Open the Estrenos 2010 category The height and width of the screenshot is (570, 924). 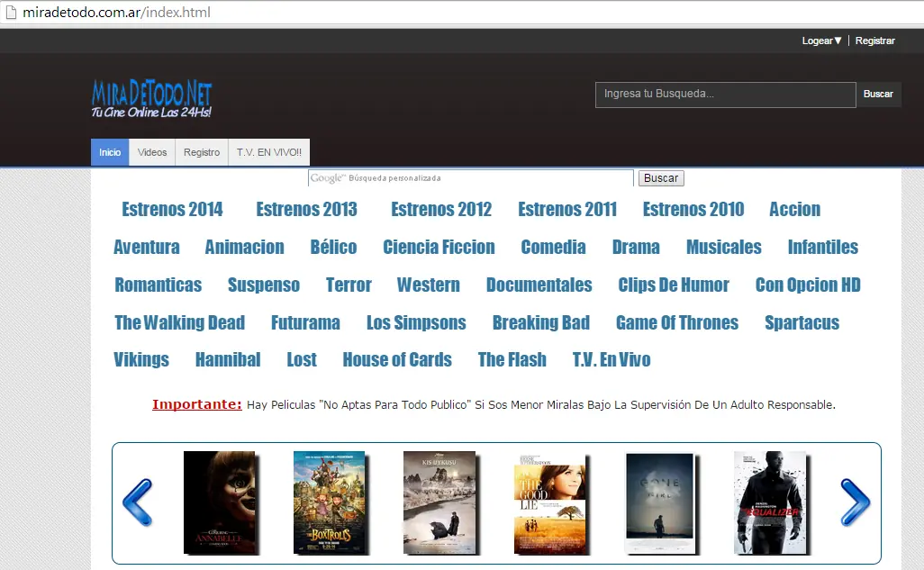pyautogui.click(x=693, y=209)
